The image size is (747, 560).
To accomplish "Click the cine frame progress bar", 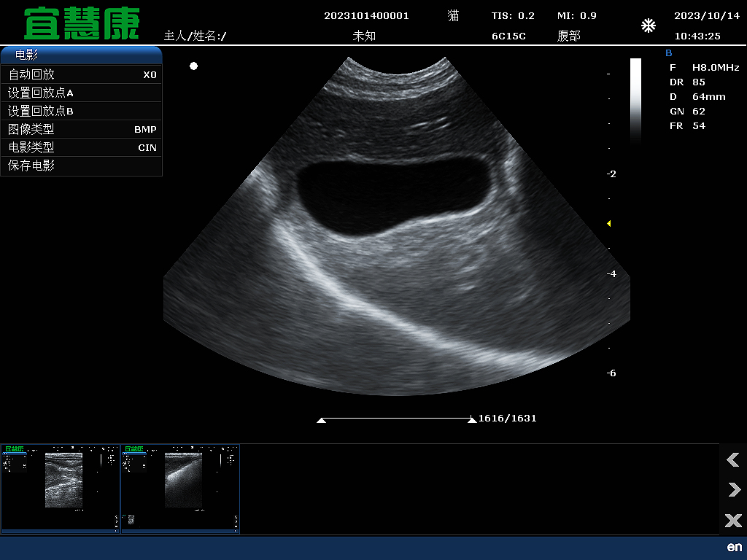I will point(396,419).
